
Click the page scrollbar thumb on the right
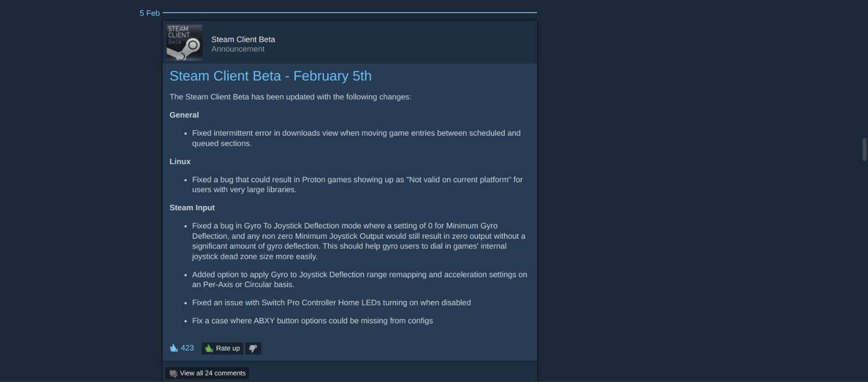pos(864,149)
